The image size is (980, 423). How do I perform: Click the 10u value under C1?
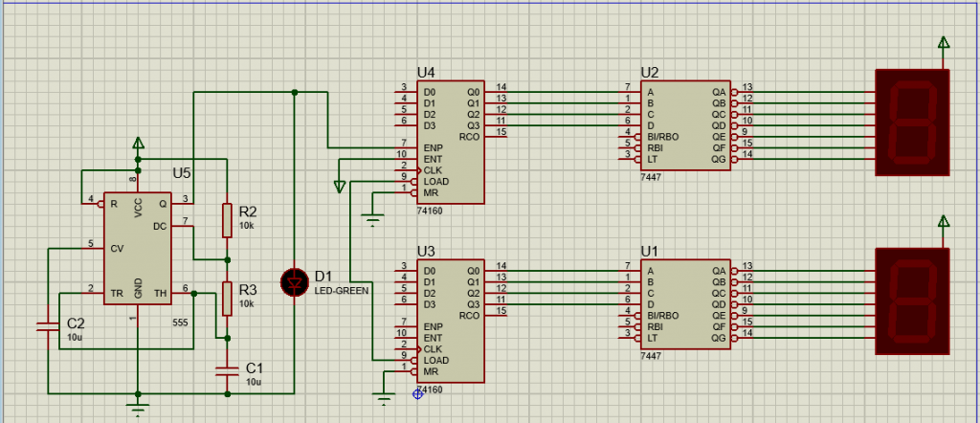click(x=254, y=381)
